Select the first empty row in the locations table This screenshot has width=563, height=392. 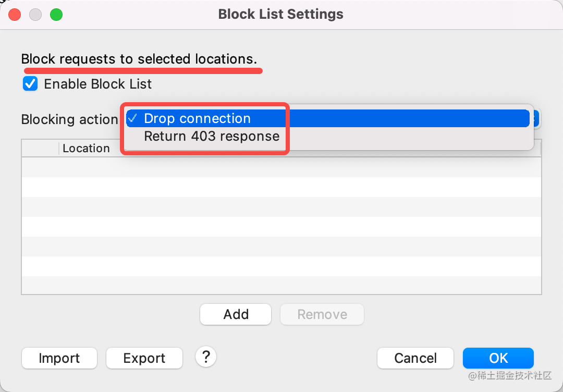[x=281, y=167]
